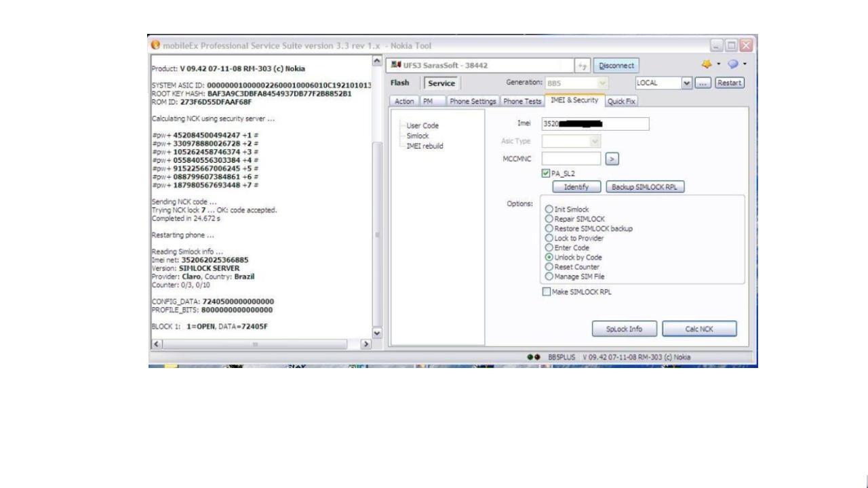
Task: Click the Restart button
Action: click(x=730, y=83)
